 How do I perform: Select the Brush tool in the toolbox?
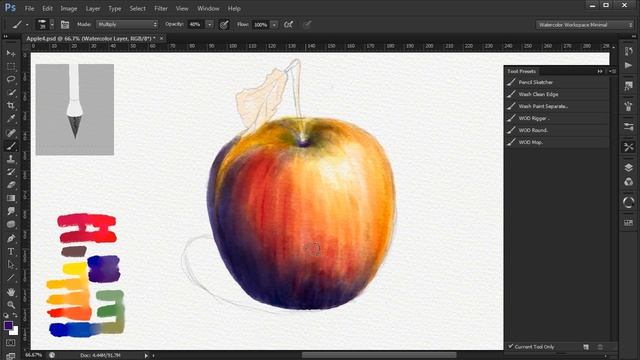pyautogui.click(x=11, y=146)
